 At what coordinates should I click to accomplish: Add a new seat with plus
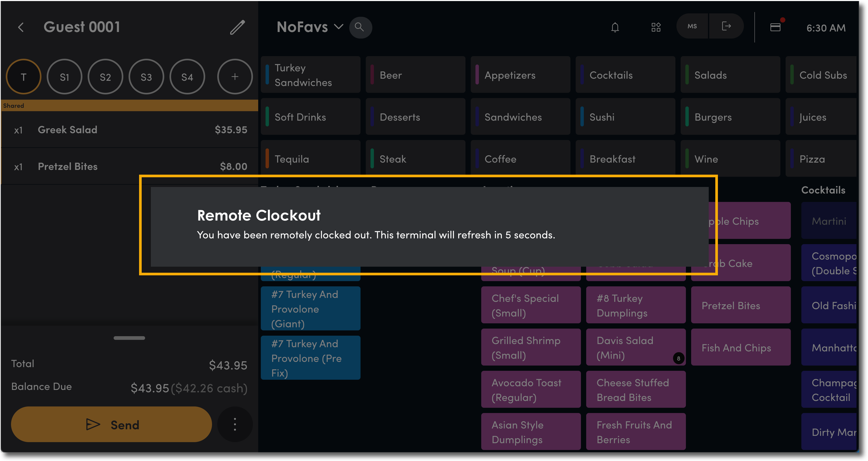pos(235,77)
